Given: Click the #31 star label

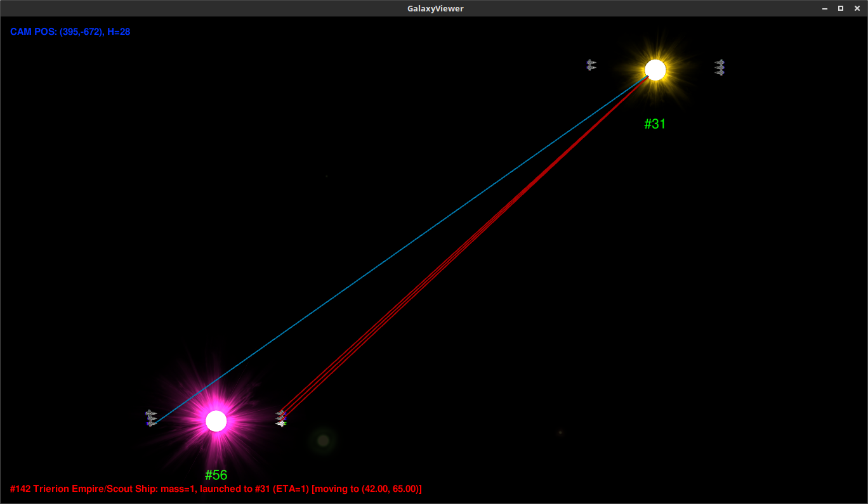Looking at the screenshot, I should click(655, 124).
